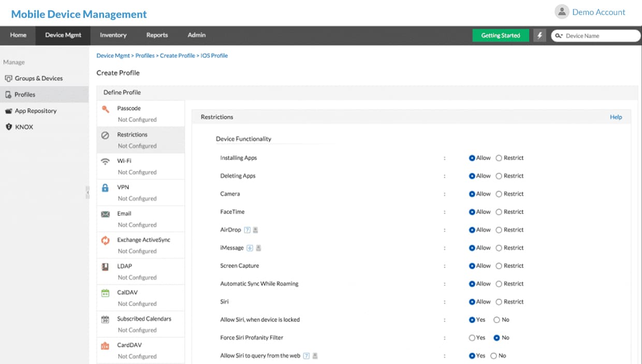Select the Email envelope icon
The height and width of the screenshot is (364, 642).
(105, 214)
